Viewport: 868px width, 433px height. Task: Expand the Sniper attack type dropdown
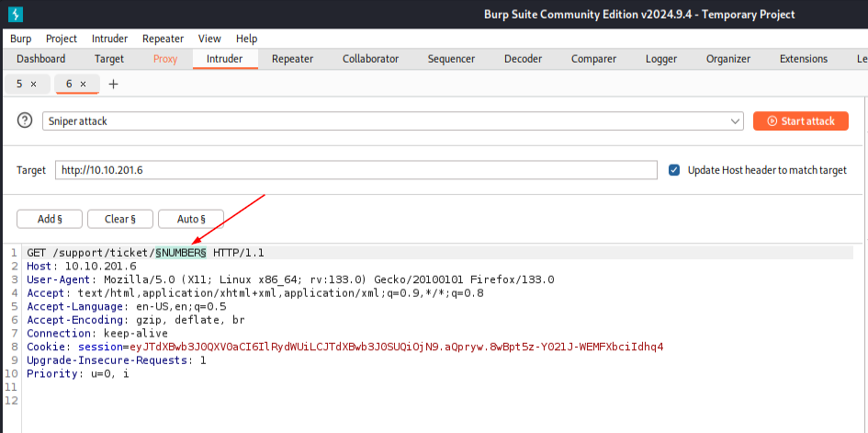pyautogui.click(x=735, y=121)
